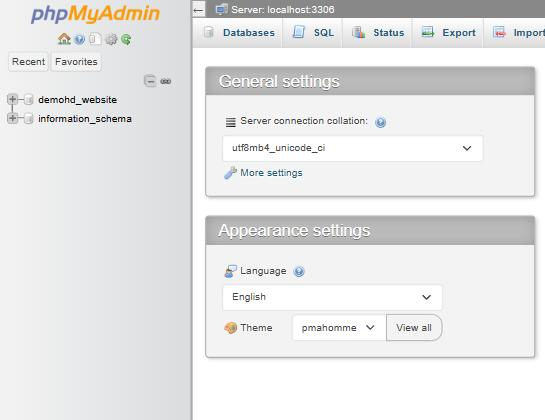The height and width of the screenshot is (420, 545).
Task: Open the server connection collation dropdown
Action: point(352,148)
